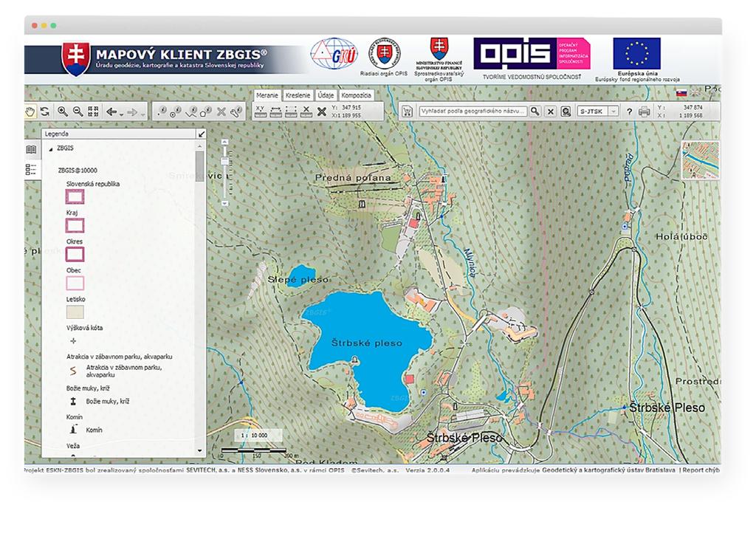Click the delete last measurement ruler icon
Viewport: 756px width, 556px height.
click(306, 111)
